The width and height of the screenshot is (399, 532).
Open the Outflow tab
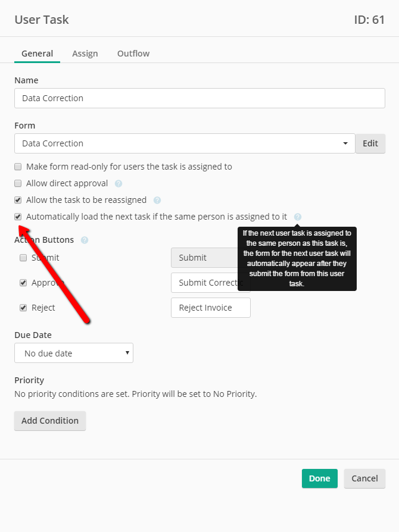pos(133,54)
